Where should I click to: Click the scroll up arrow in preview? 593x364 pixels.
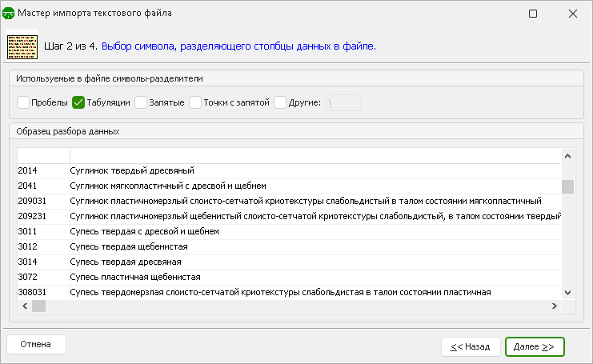567,156
